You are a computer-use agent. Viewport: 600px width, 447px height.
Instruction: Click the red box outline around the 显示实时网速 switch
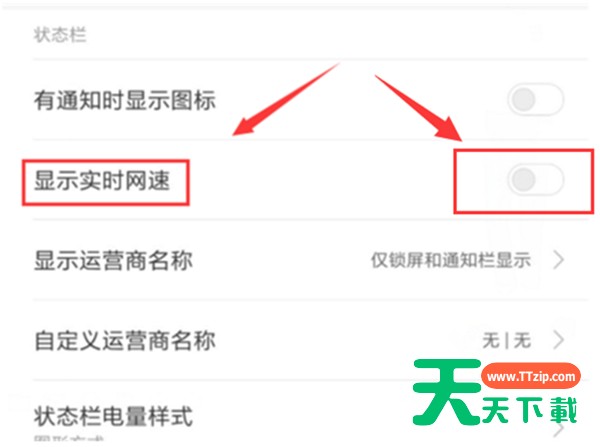524,181
